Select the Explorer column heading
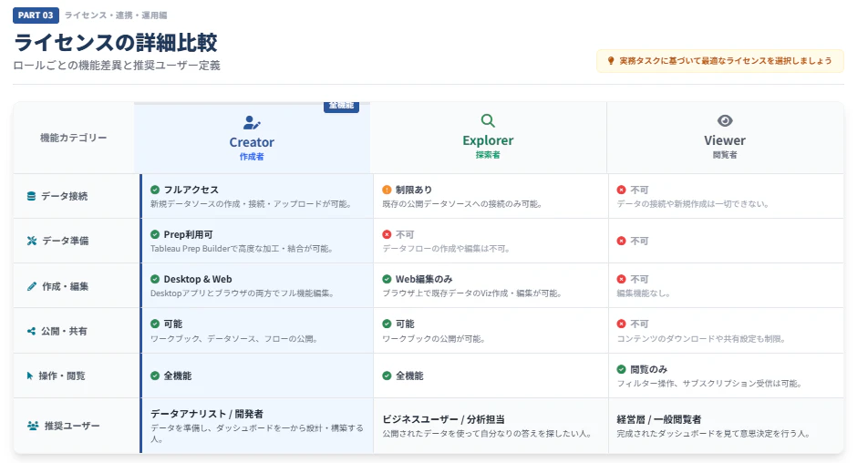This screenshot has height=463, width=868. (x=488, y=140)
